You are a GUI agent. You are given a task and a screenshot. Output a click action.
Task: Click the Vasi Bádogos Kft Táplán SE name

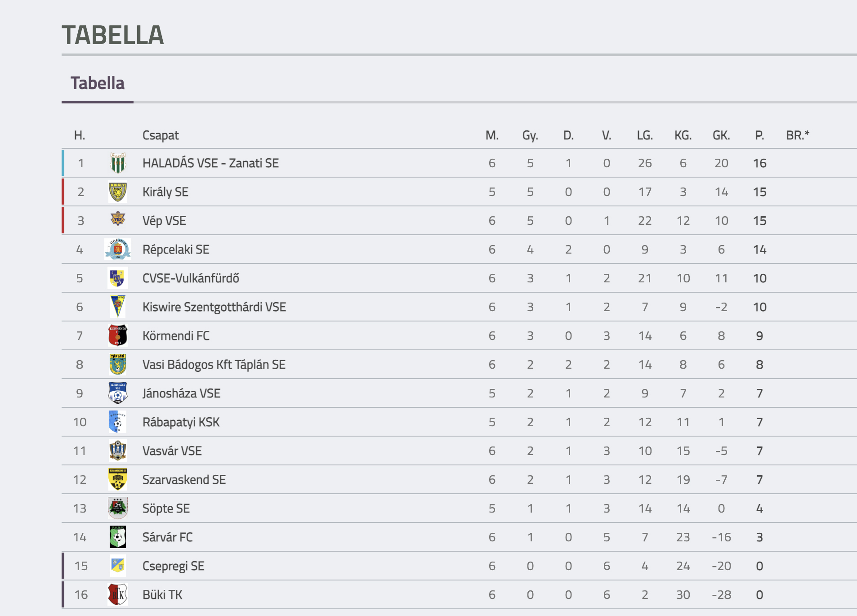[214, 365]
